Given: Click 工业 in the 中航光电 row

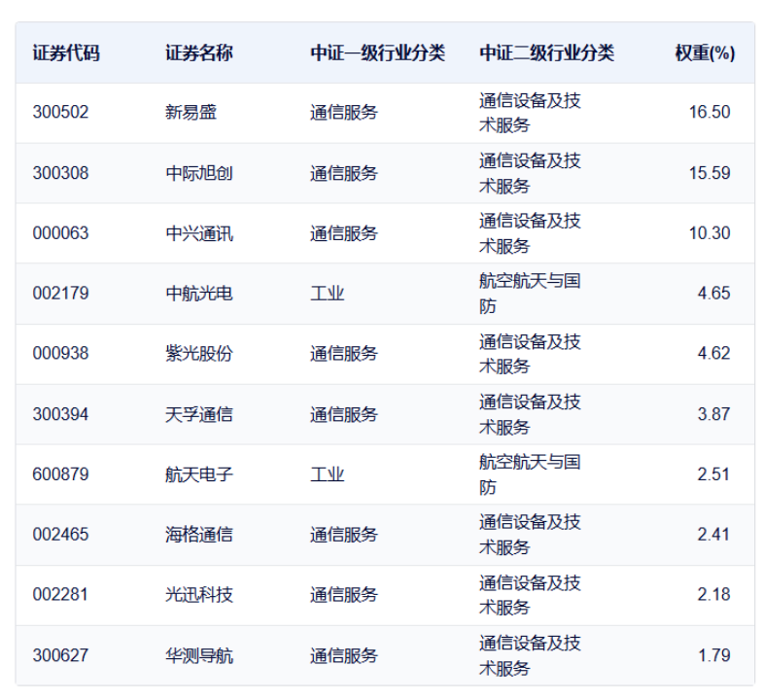Looking at the screenshot, I should [x=328, y=294].
